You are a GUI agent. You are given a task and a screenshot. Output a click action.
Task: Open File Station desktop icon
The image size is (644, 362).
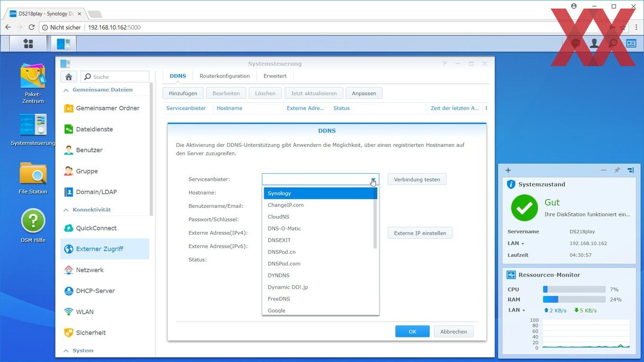33,178
